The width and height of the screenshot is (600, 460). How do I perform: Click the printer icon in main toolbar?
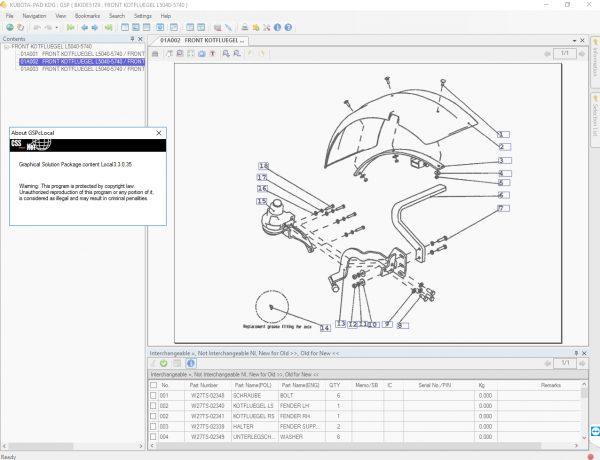pyautogui.click(x=245, y=27)
